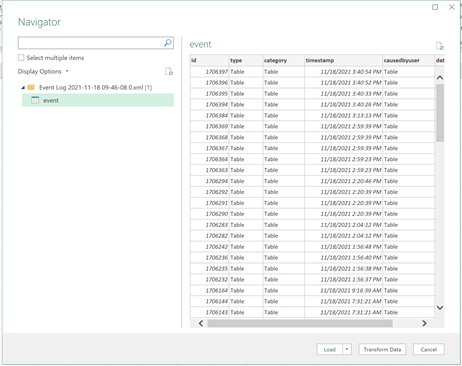Click the id cell 1706143
The image size is (462, 366).
click(x=209, y=312)
